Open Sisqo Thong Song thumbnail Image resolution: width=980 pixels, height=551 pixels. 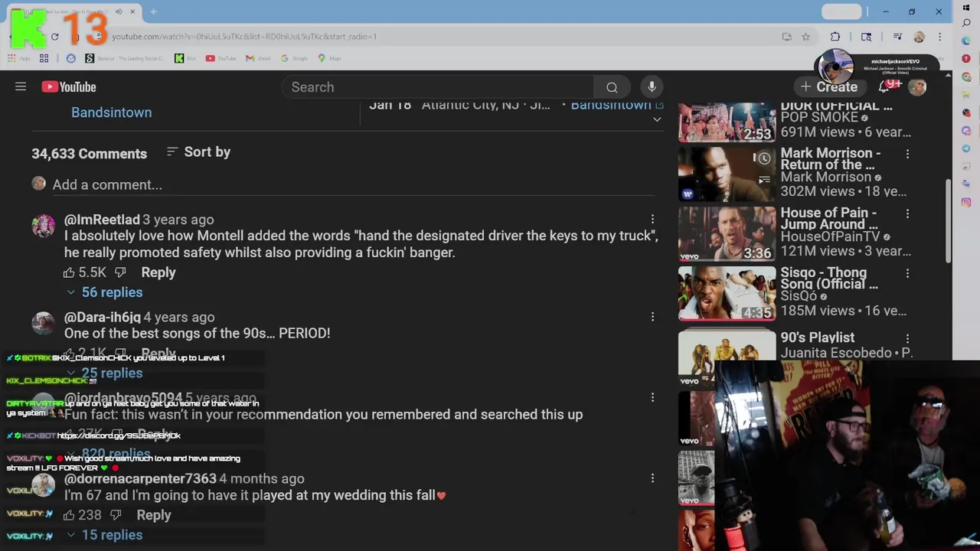tap(727, 294)
